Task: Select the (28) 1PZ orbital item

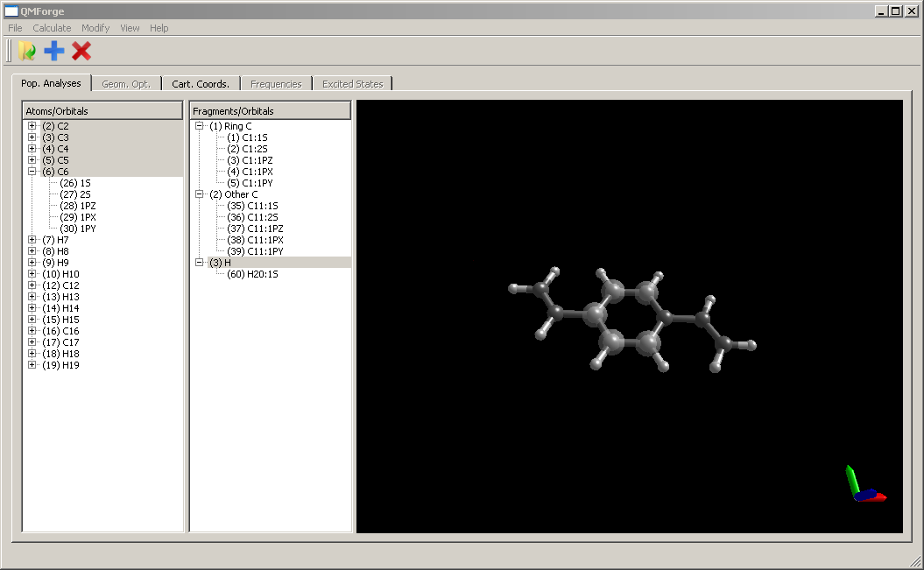Action: point(78,206)
